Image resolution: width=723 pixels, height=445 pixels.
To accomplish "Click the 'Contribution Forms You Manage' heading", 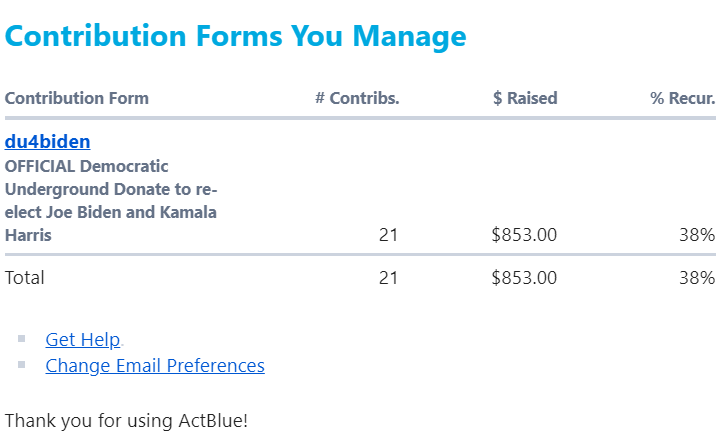I will tap(235, 37).
